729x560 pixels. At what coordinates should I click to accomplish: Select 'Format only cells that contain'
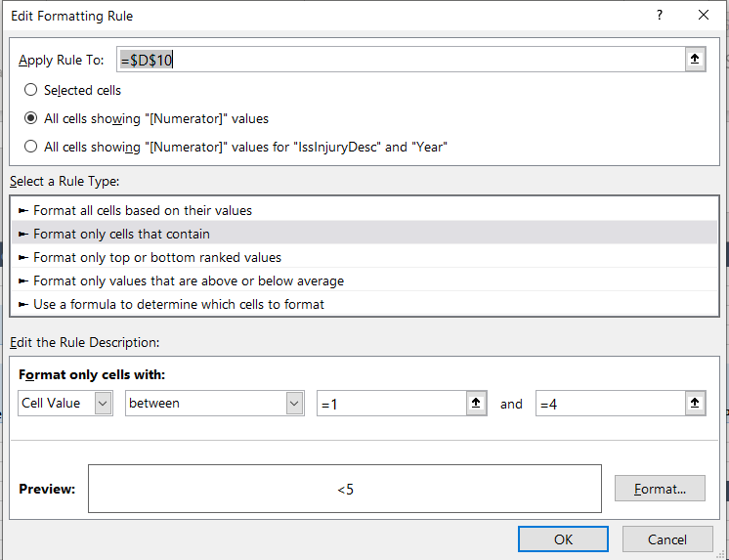[x=364, y=234]
